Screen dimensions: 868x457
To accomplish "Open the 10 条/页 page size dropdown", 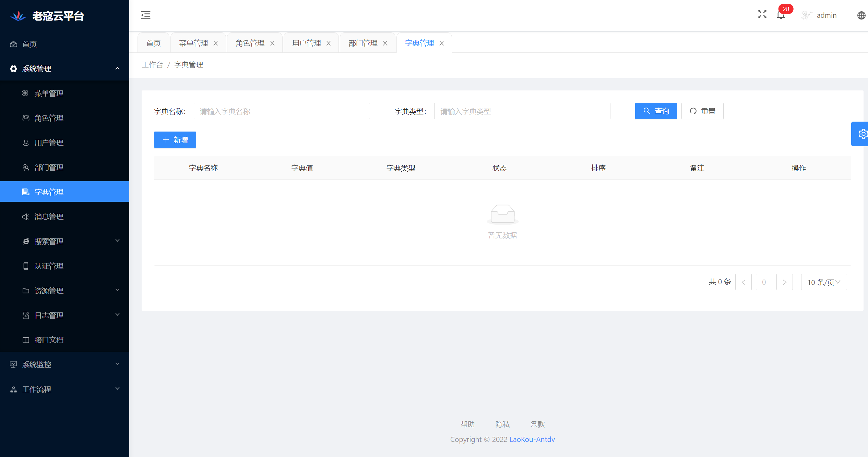I will tap(823, 282).
